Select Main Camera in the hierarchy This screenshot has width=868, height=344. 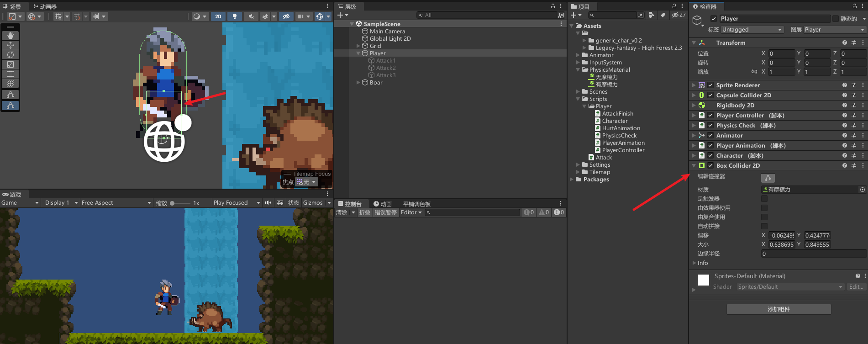pos(387,32)
